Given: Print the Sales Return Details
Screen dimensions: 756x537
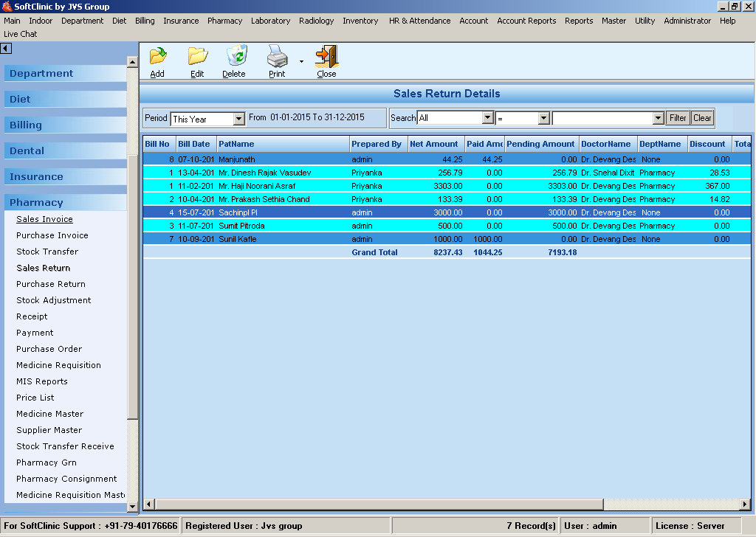Looking at the screenshot, I should [x=277, y=60].
